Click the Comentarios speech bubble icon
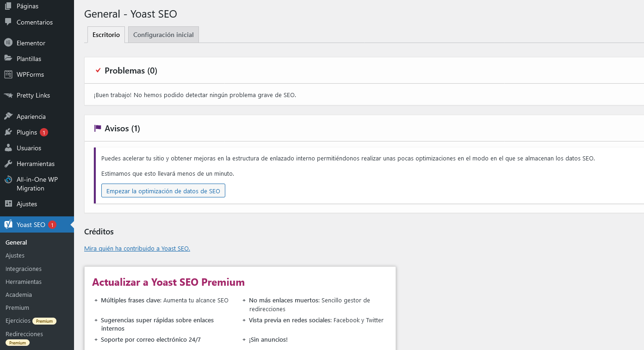 tap(8, 22)
